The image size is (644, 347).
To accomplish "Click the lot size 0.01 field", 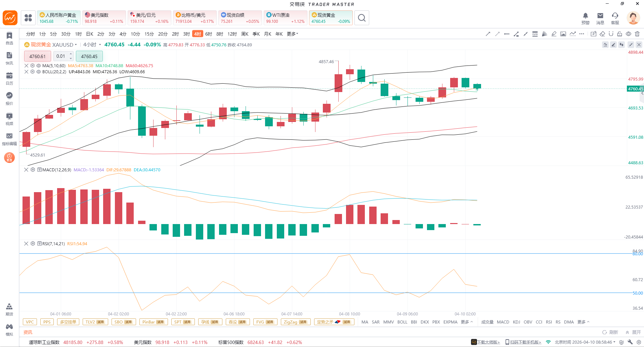I will [61, 56].
